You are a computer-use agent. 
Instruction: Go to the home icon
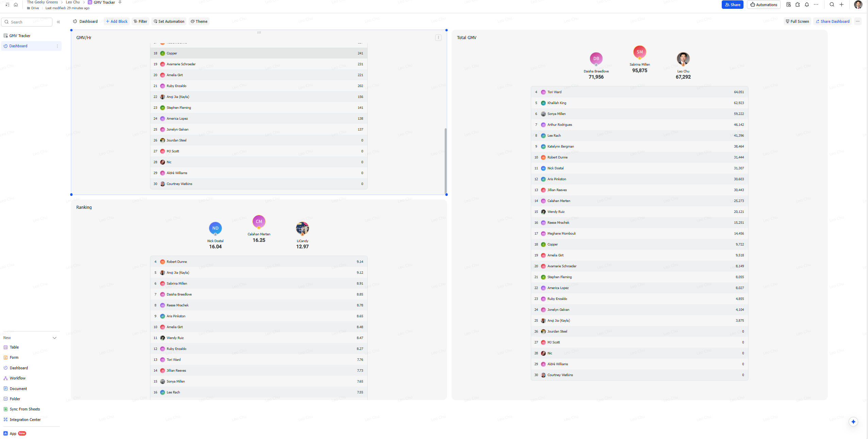click(x=16, y=5)
